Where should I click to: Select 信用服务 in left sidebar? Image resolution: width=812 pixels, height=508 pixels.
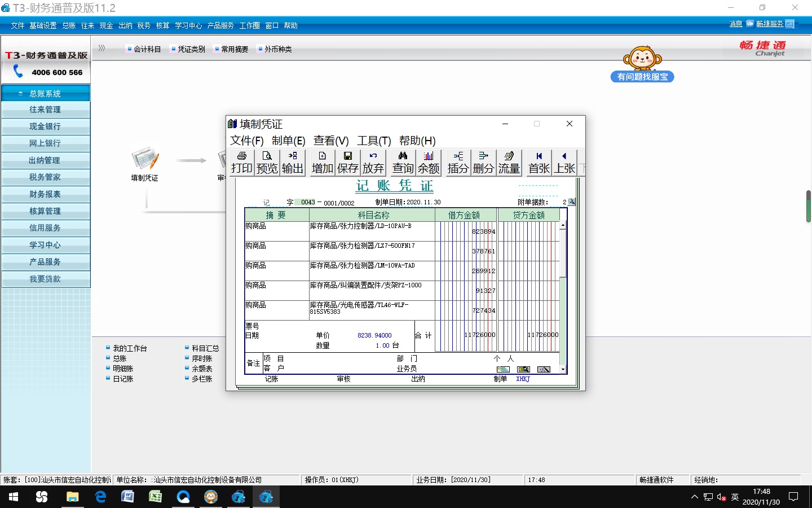[45, 228]
